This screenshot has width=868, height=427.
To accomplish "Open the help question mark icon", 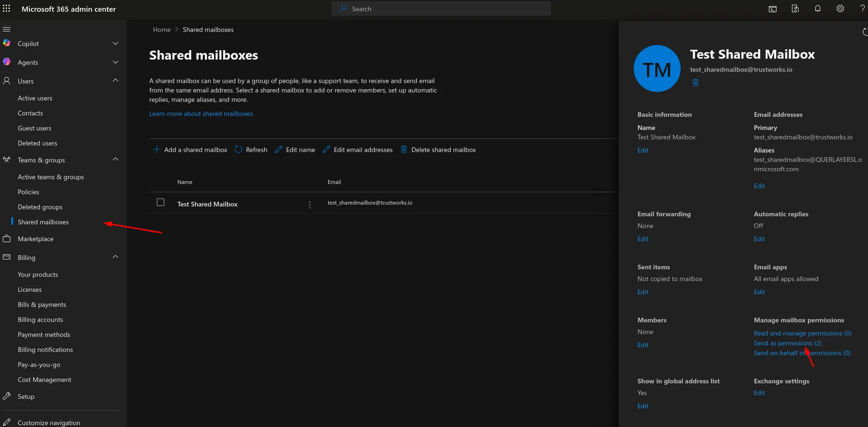I will [x=862, y=9].
